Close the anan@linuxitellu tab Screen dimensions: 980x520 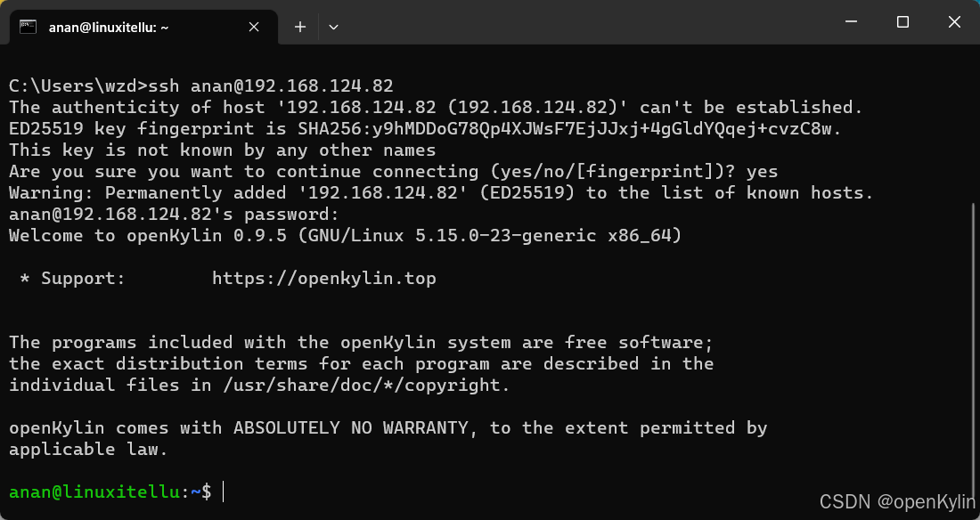point(252,27)
